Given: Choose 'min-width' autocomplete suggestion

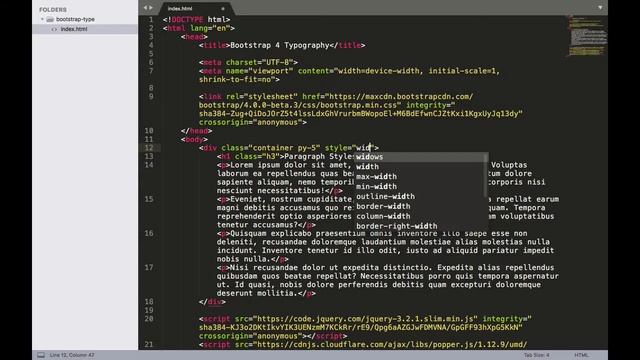Looking at the screenshot, I should point(420,187).
